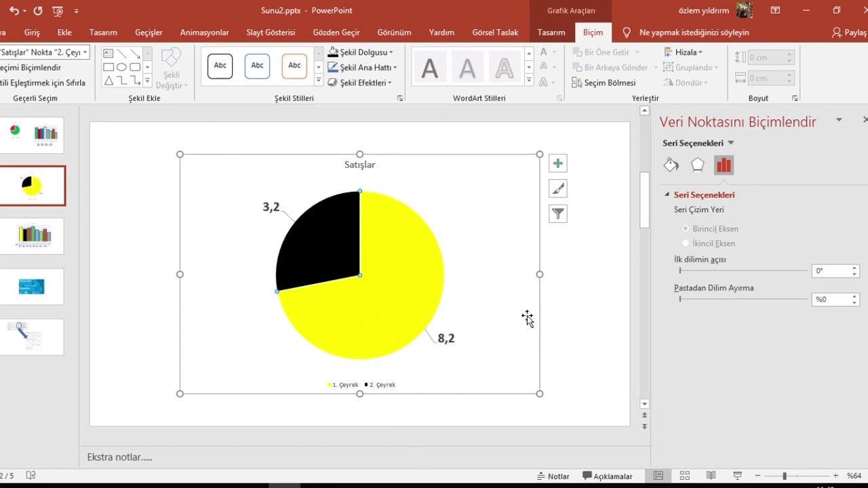The width and height of the screenshot is (868, 488).
Task: Select the Effects pentagon icon
Action: click(697, 165)
